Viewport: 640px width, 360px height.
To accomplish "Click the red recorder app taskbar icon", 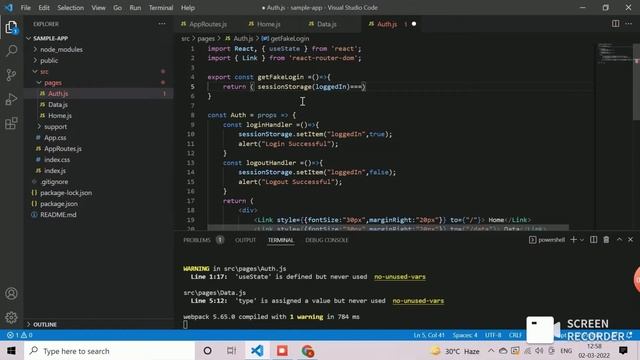I will pyautogui.click(x=282, y=351).
